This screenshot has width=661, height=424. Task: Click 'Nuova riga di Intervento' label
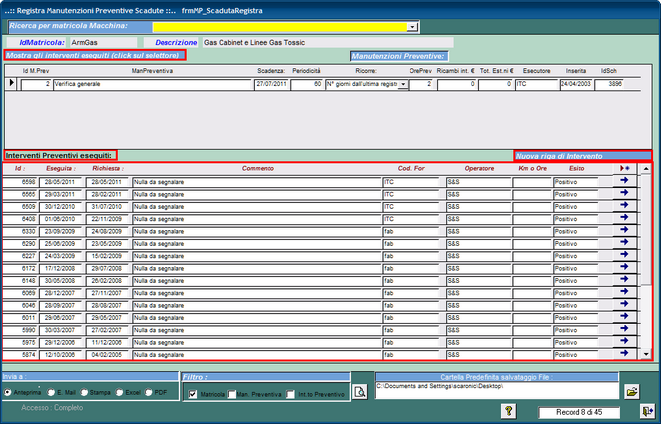[583, 156]
